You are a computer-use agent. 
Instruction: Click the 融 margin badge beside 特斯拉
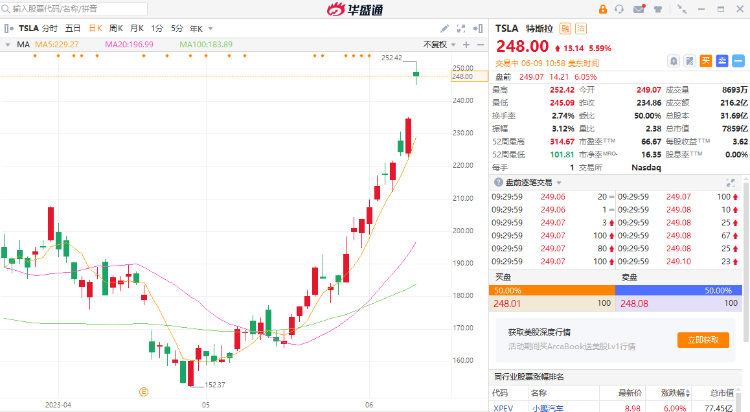[565, 29]
